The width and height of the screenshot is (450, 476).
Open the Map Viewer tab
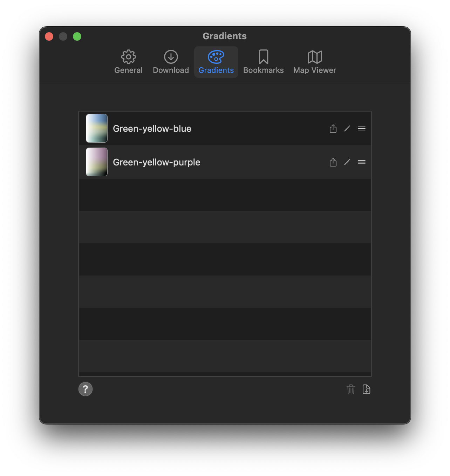(x=314, y=62)
